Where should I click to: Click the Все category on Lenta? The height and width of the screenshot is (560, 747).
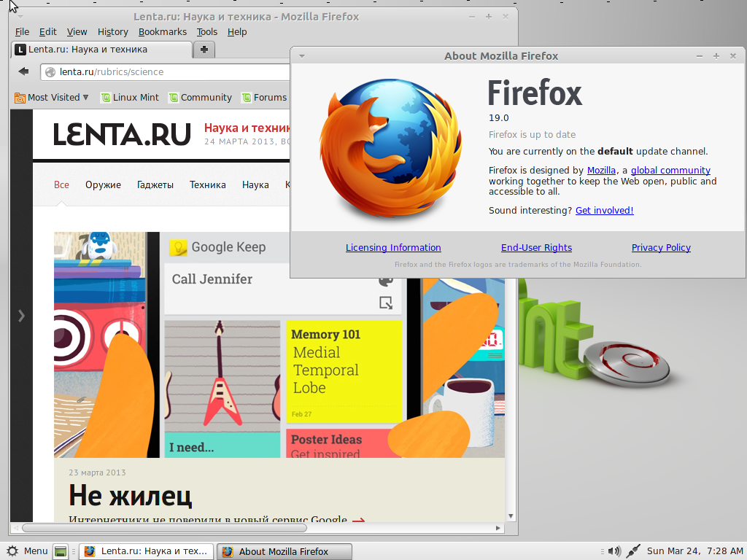point(61,184)
